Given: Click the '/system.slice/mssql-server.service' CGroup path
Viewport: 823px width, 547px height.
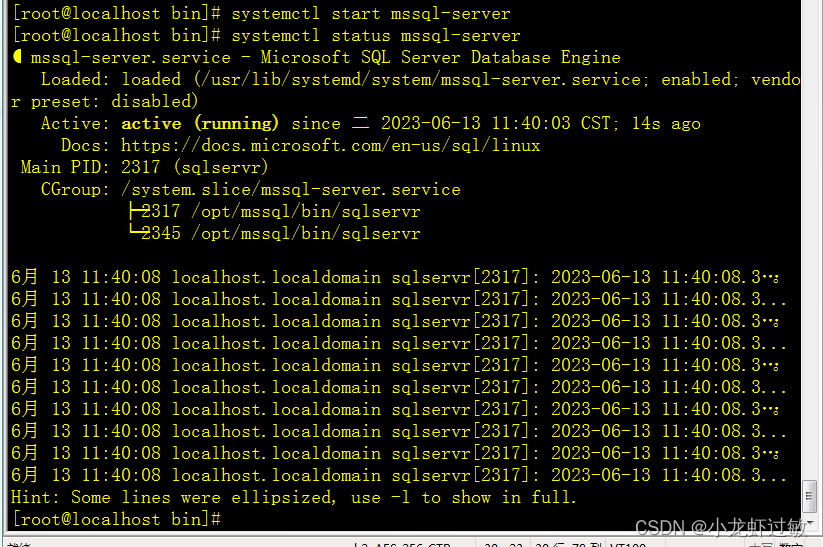Looking at the screenshot, I should click(291, 189).
